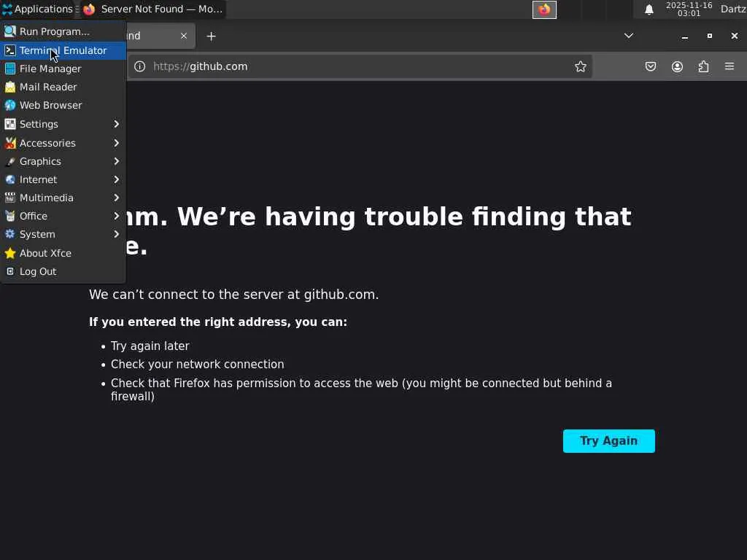The width and height of the screenshot is (747, 560).
Task: Bookmark this page with the star icon
Action: pos(580,66)
